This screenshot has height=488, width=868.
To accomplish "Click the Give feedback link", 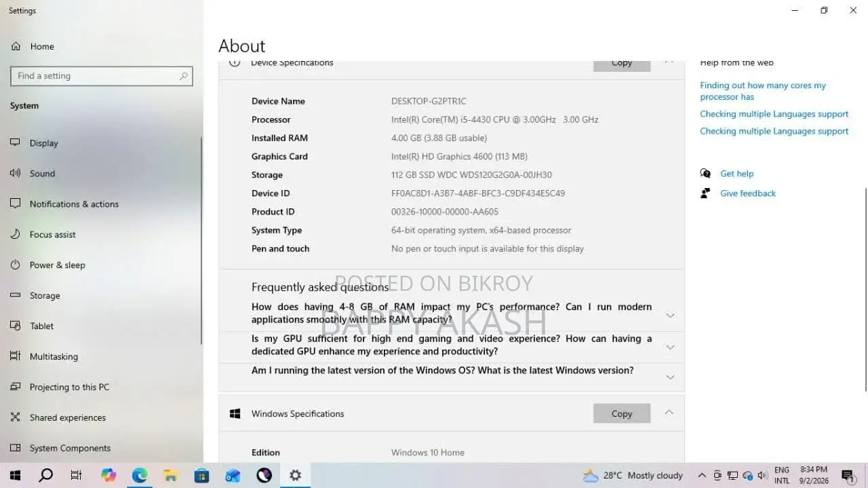I will click(748, 193).
